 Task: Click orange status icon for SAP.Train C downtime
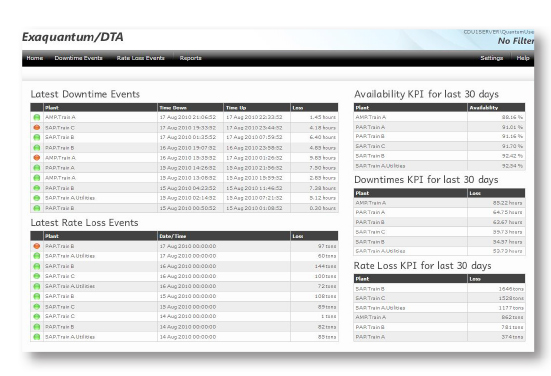click(37, 128)
